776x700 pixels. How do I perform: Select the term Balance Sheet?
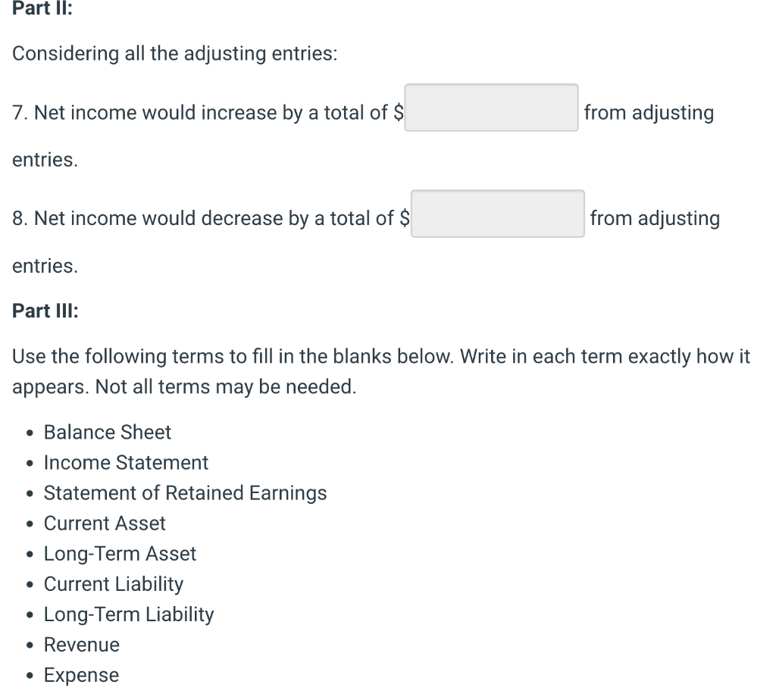[x=107, y=432]
